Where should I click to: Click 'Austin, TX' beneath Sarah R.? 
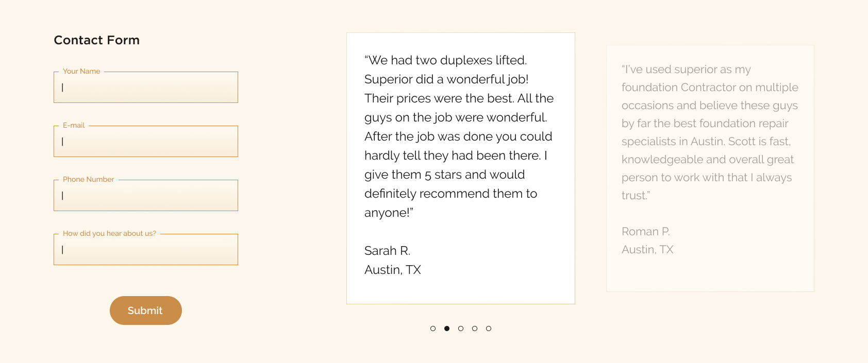(393, 270)
